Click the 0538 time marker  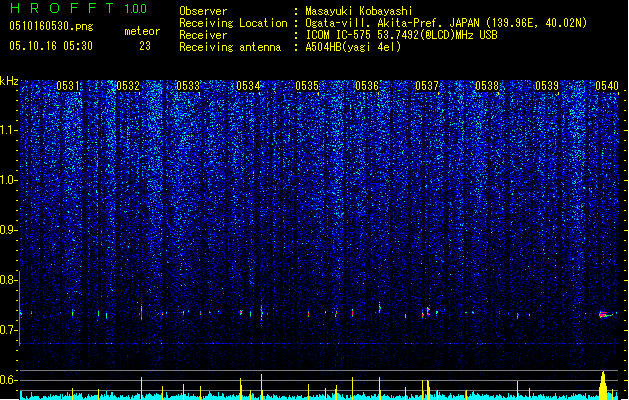click(x=487, y=86)
